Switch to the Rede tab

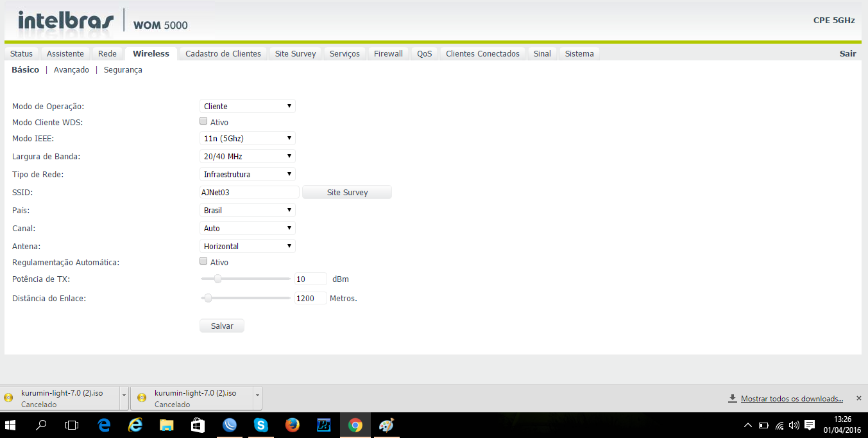point(107,54)
